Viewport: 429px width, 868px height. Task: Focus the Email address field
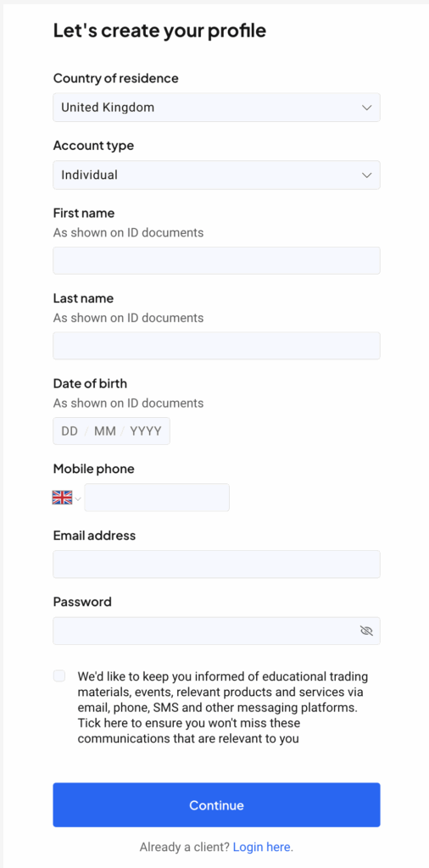click(216, 564)
